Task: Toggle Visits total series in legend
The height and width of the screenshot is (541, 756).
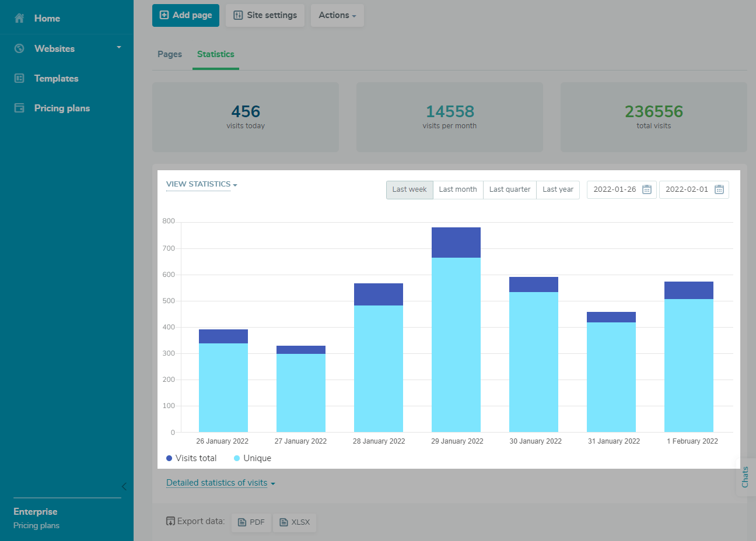Action: 191,458
